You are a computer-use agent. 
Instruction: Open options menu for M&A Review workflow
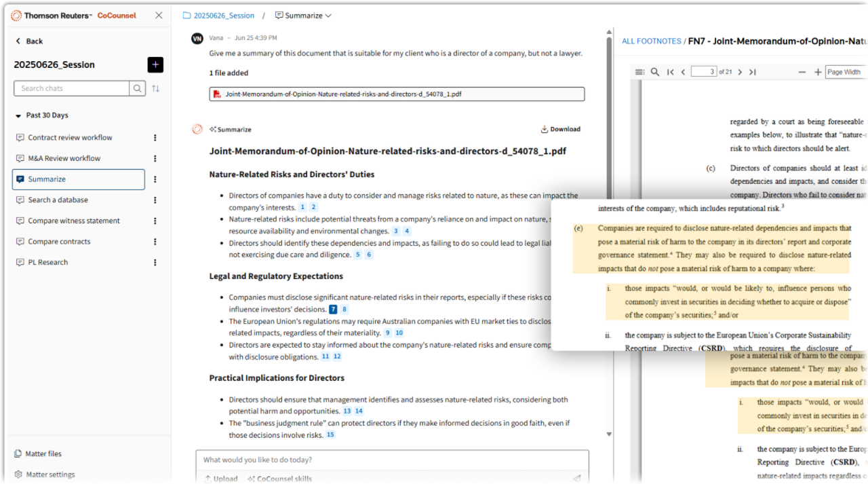(155, 158)
